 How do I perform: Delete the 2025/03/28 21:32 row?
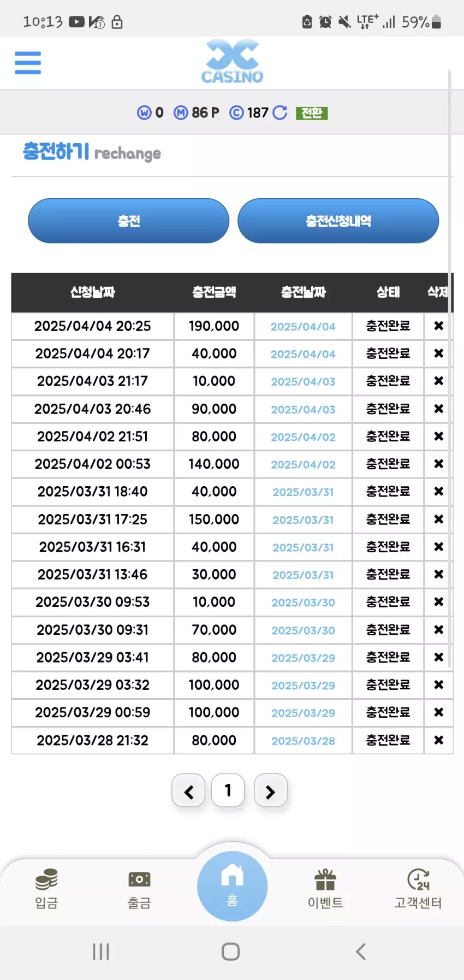point(438,740)
